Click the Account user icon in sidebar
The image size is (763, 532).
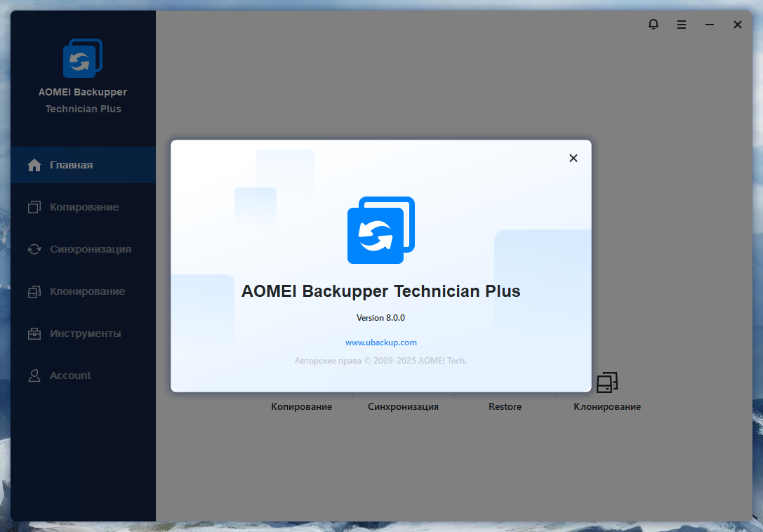[x=34, y=375]
